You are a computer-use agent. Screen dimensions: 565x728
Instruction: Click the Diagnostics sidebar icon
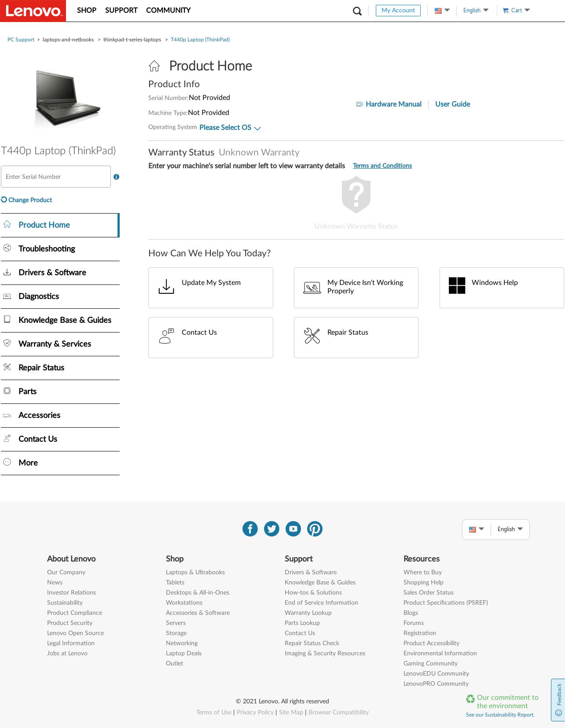click(7, 296)
